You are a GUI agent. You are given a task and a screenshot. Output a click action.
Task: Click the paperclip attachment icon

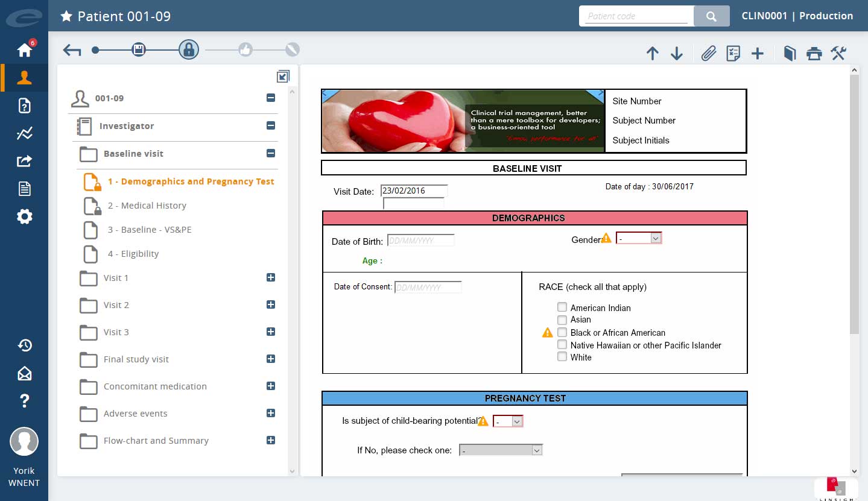tap(708, 54)
